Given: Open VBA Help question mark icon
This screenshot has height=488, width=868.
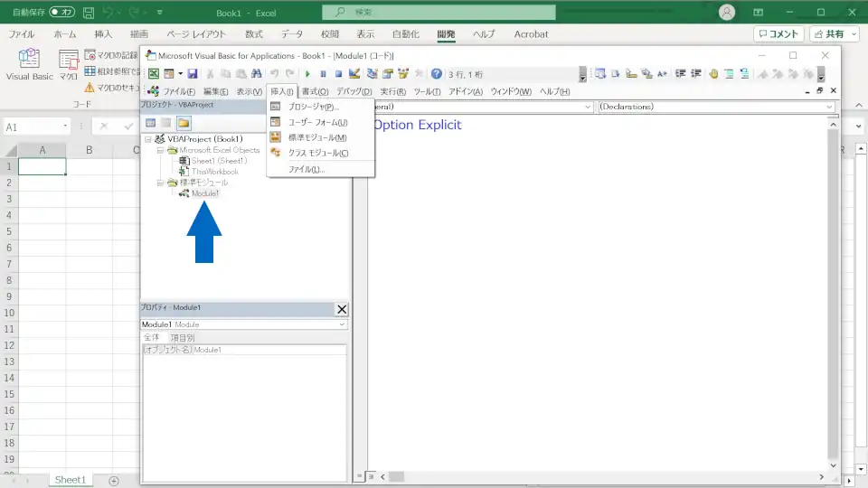Looking at the screenshot, I should (437, 74).
